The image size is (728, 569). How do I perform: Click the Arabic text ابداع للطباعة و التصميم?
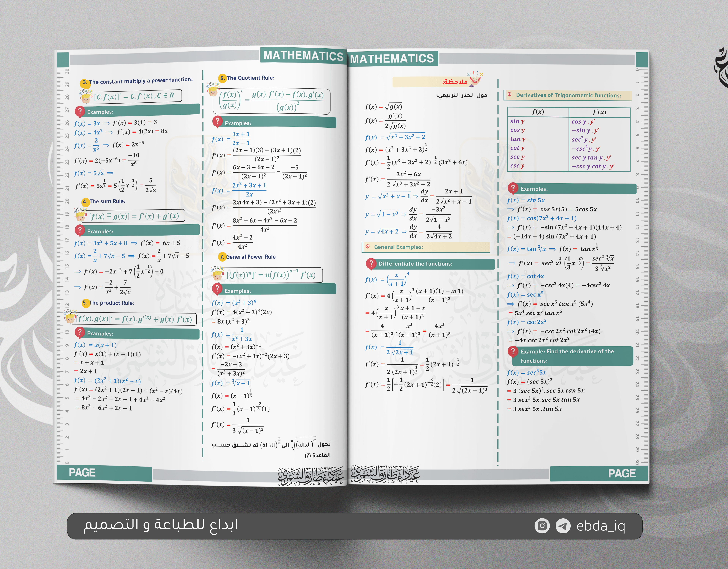point(161,525)
